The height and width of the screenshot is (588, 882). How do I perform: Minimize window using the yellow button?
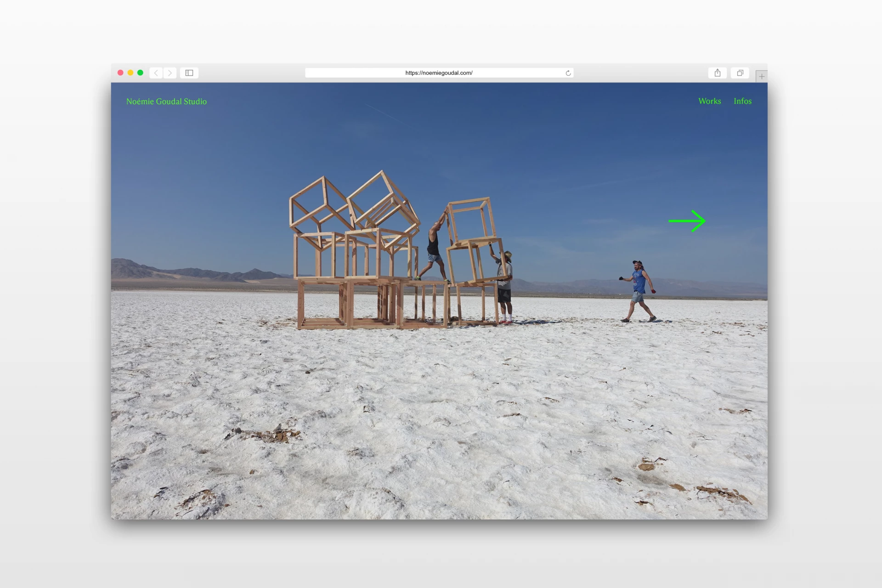(130, 73)
